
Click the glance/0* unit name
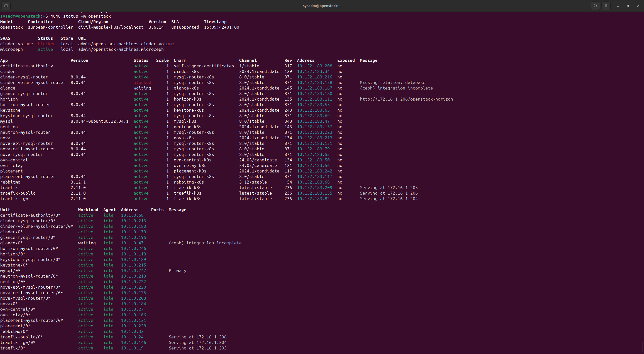click(11, 243)
